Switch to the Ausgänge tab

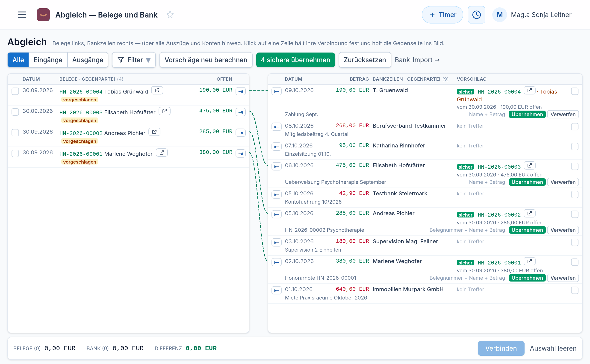click(88, 60)
